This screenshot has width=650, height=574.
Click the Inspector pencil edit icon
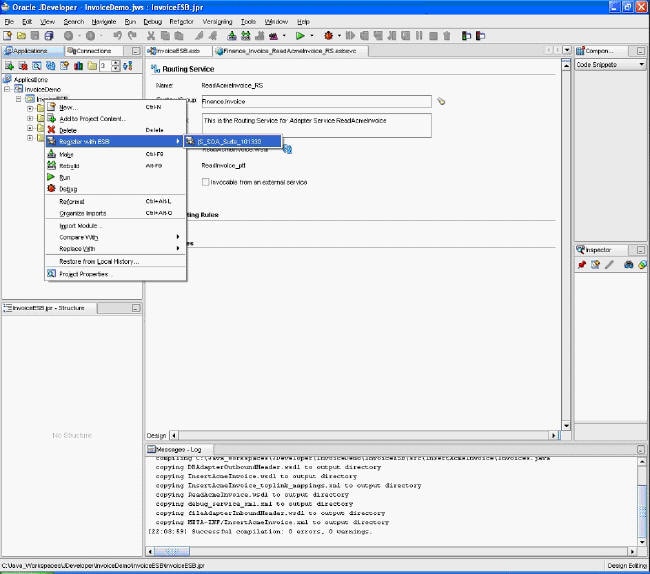(609, 265)
